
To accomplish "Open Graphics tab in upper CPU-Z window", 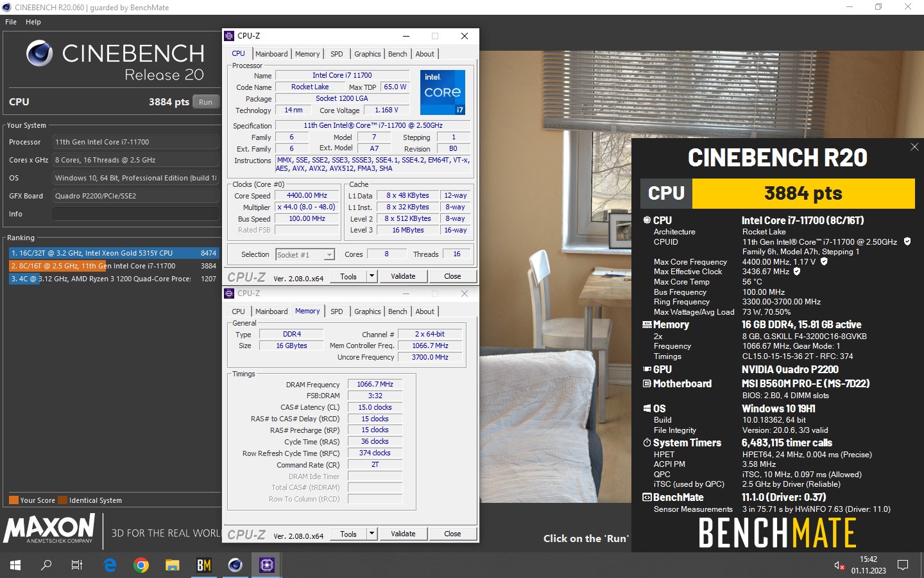I will point(368,54).
